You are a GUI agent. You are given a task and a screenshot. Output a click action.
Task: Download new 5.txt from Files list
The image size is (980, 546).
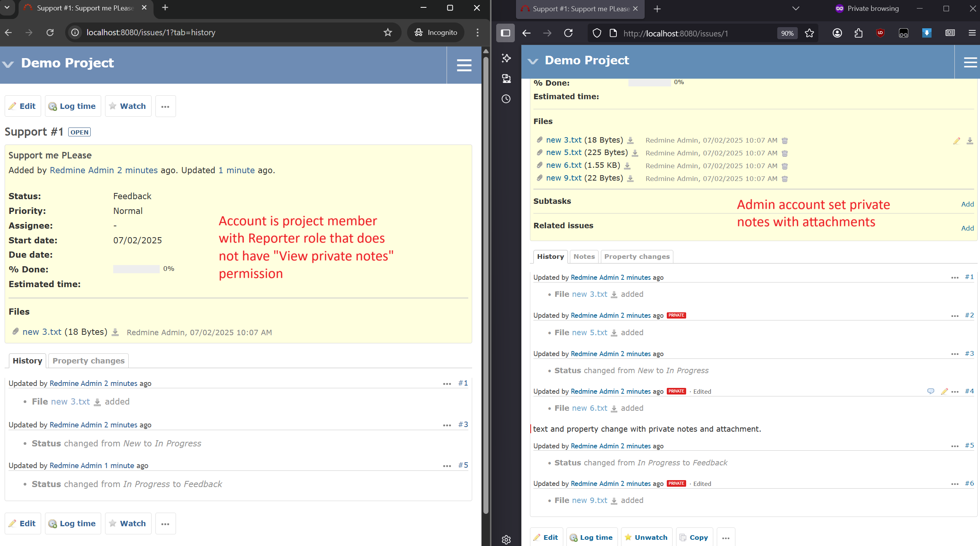(x=635, y=153)
